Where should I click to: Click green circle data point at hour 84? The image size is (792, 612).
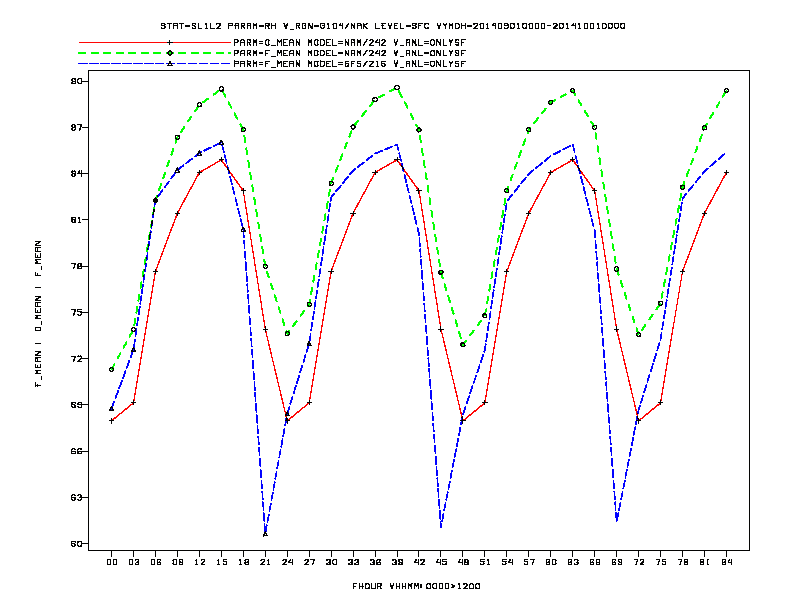[726, 91]
